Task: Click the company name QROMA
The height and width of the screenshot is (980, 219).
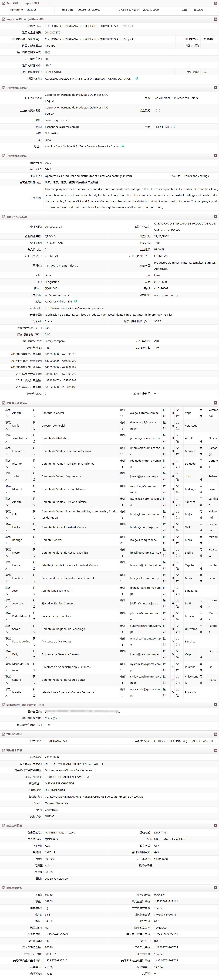Action: click(x=50, y=236)
